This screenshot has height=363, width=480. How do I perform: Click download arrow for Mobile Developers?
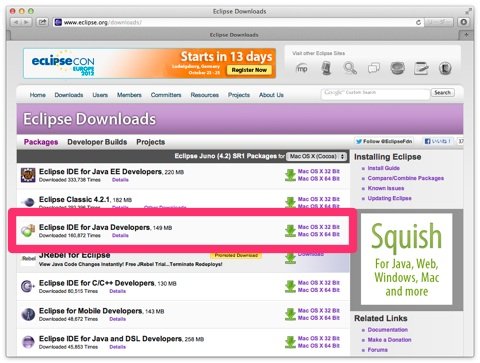[290, 314]
